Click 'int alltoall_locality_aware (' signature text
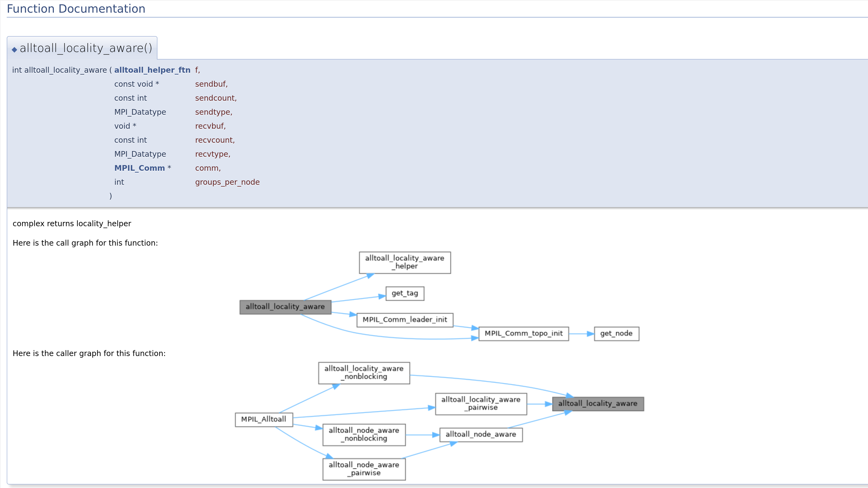 click(62, 70)
